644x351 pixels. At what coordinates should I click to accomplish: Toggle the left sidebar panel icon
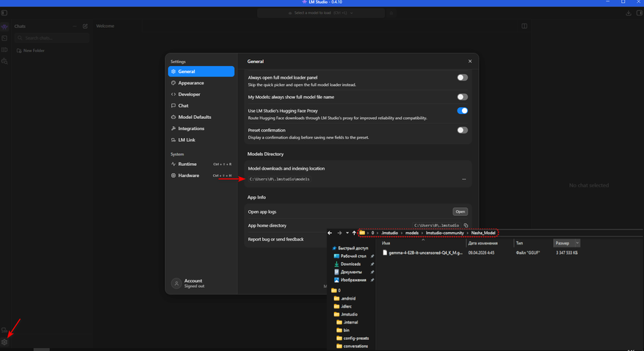pos(4,13)
